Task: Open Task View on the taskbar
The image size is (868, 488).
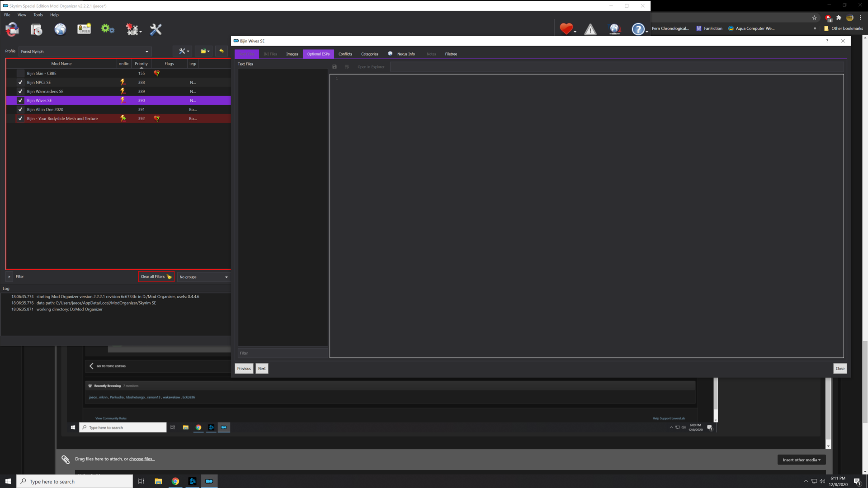Action: [141, 481]
